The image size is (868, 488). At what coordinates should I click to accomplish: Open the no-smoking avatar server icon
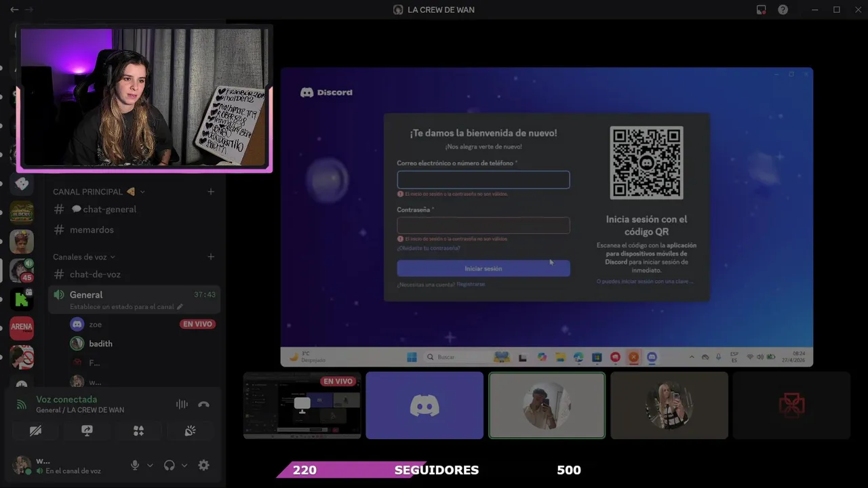(22, 357)
